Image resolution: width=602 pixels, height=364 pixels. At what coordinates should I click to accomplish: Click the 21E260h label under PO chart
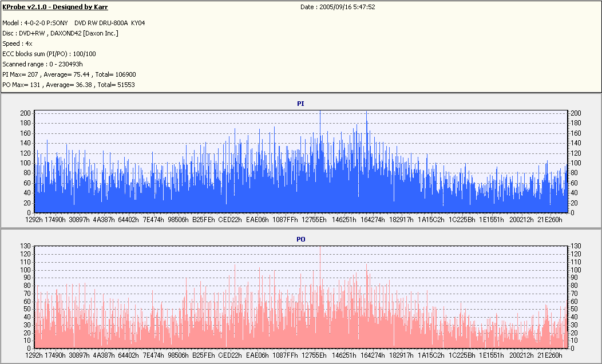550,355
